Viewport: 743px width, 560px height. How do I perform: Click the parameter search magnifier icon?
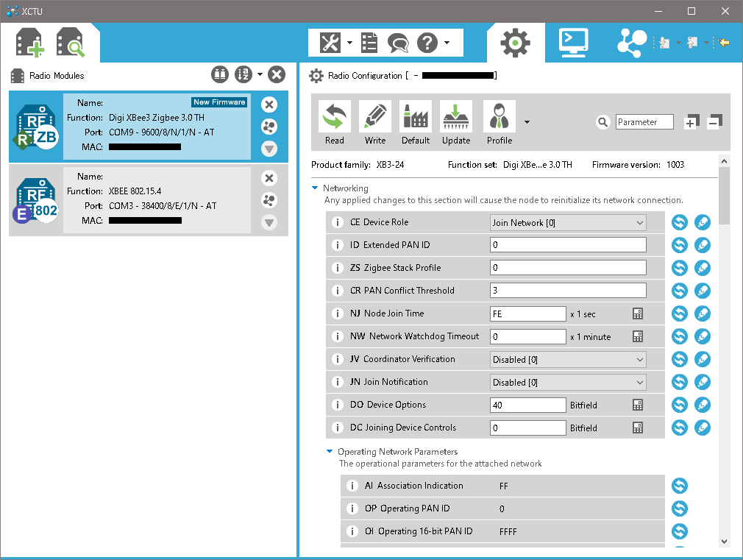[x=602, y=122]
